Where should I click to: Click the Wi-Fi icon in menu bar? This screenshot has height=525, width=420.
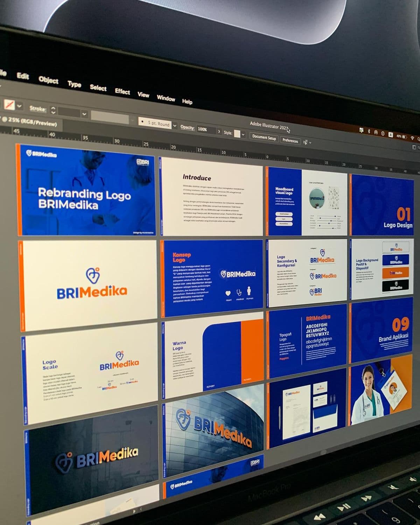point(412,138)
